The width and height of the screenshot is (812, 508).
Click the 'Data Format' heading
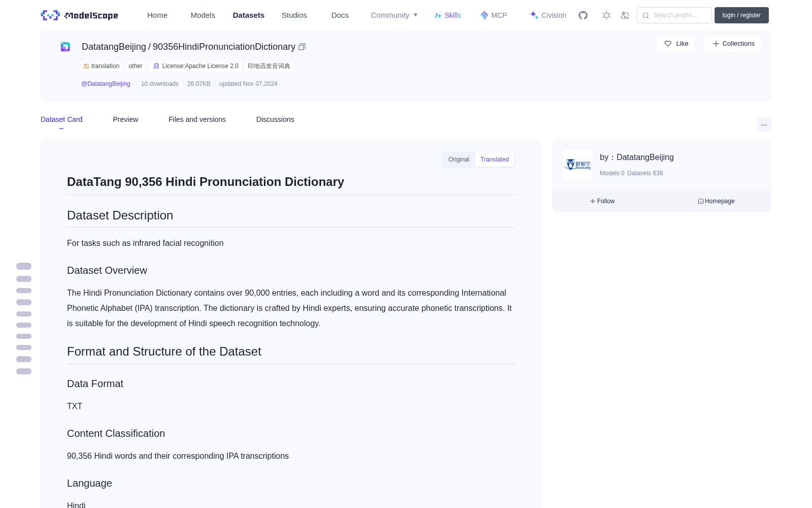click(x=95, y=384)
